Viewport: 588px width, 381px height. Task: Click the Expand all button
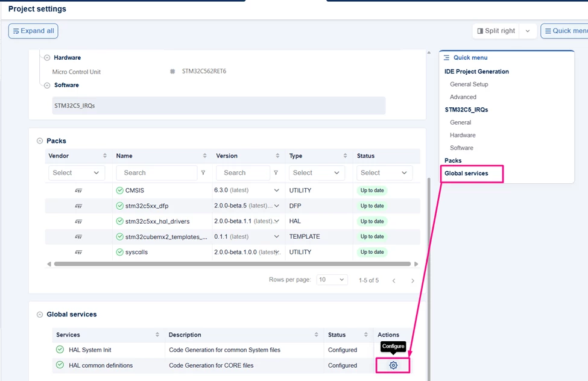(x=33, y=31)
